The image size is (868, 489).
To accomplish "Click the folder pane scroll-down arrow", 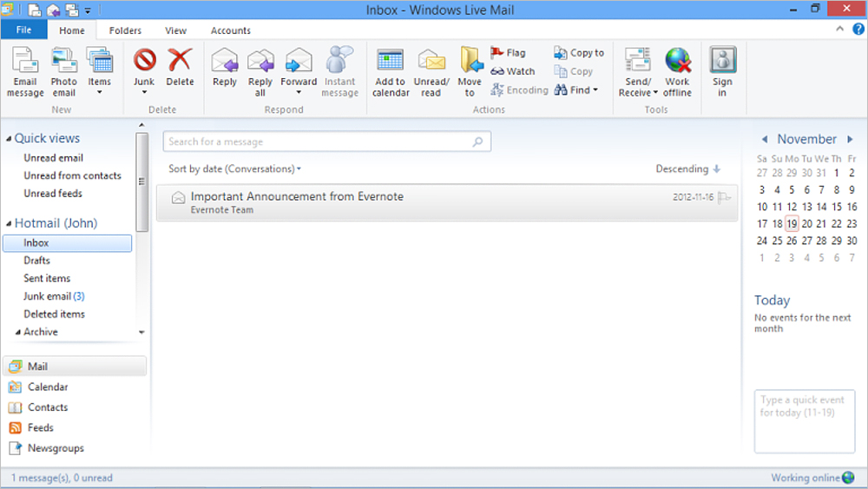I will click(141, 333).
